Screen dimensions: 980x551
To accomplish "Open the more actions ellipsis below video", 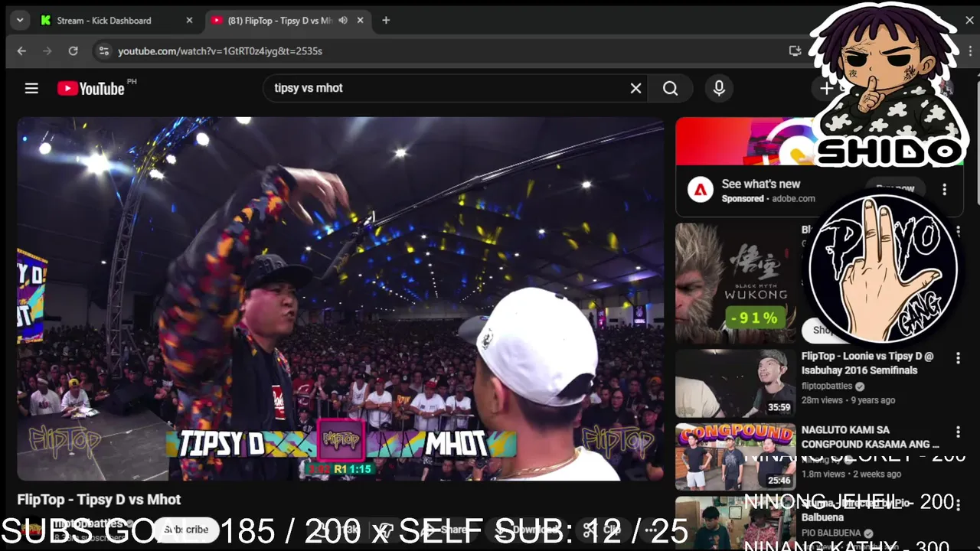I will 651,529.
